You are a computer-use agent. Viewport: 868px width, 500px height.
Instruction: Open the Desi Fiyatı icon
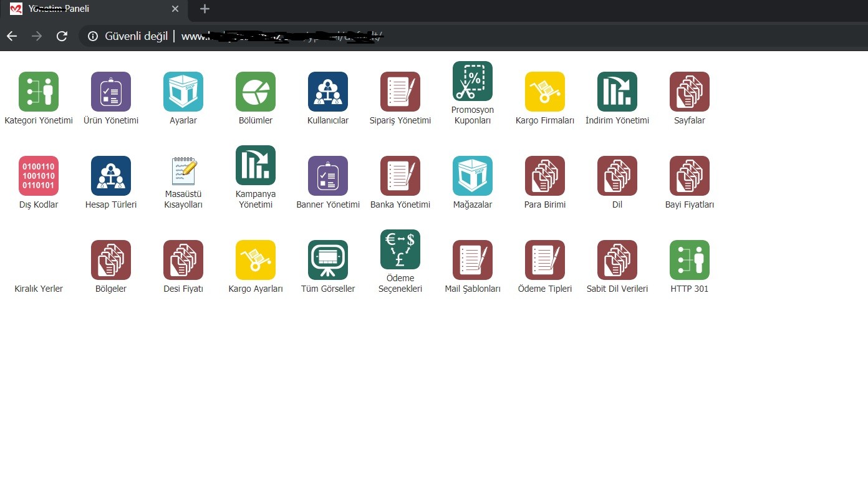(183, 260)
